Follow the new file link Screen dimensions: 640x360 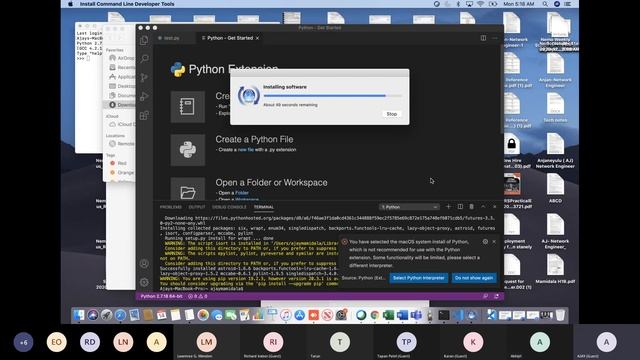(x=245, y=150)
